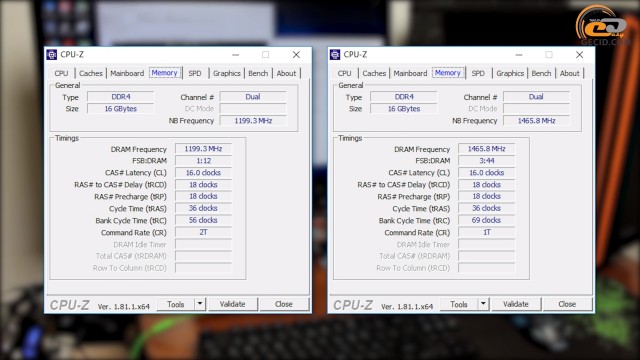Click Bank Cycle Time value 56 clocks
Image resolution: width=640 pixels, height=360 pixels.
pos(203,220)
